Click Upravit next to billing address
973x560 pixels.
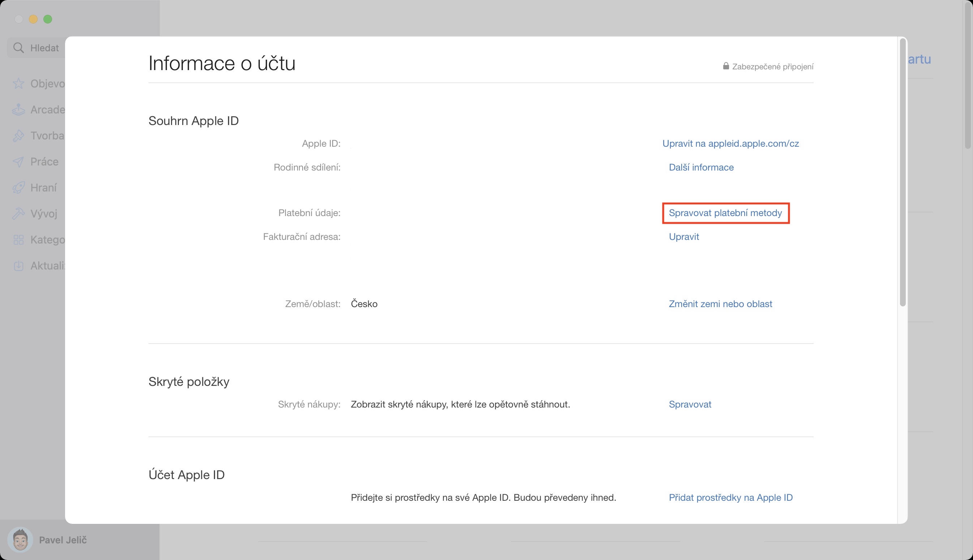click(x=684, y=237)
